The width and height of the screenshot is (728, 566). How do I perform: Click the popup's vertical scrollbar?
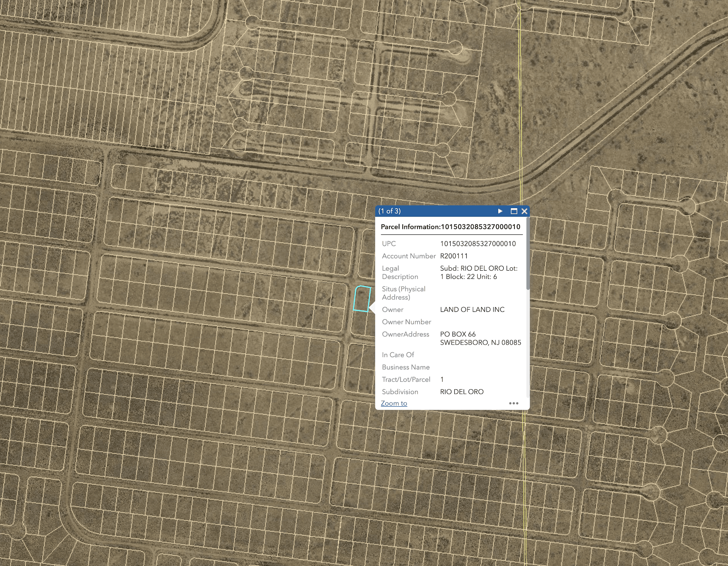(x=528, y=254)
